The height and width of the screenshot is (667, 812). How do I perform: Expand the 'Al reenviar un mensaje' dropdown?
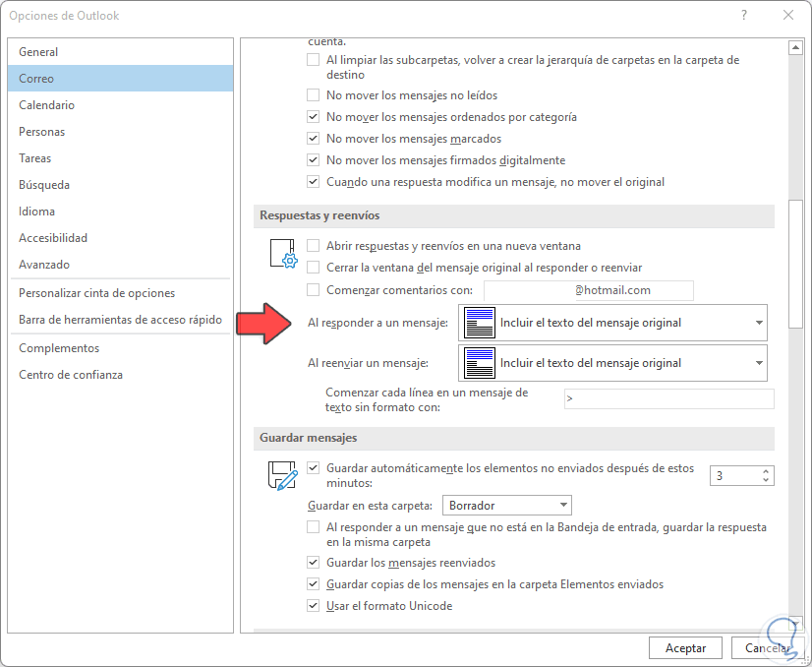757,362
